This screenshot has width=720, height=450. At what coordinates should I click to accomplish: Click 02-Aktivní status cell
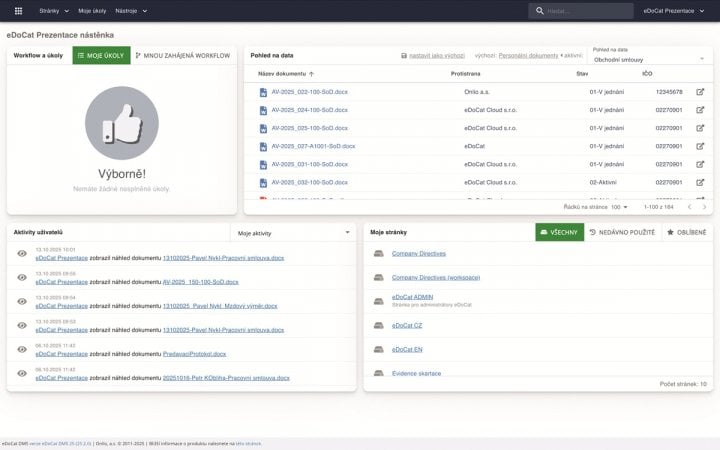tap(603, 182)
